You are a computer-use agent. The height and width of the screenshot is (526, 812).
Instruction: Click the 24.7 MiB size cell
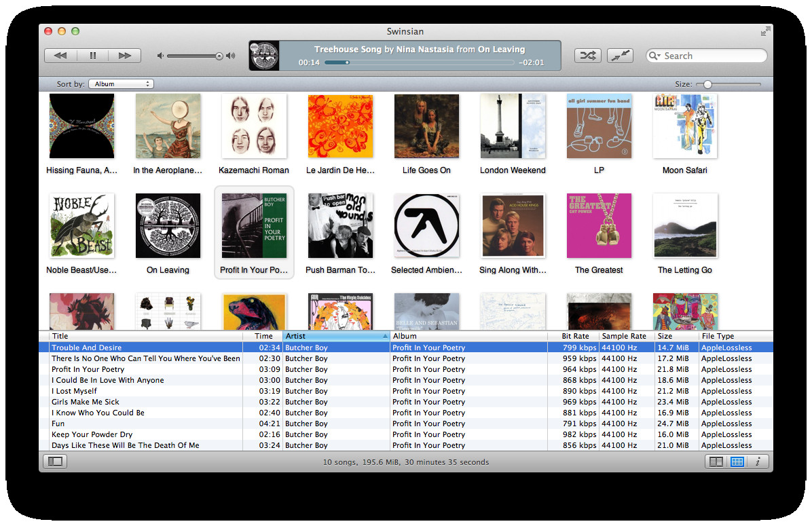pyautogui.click(x=673, y=424)
